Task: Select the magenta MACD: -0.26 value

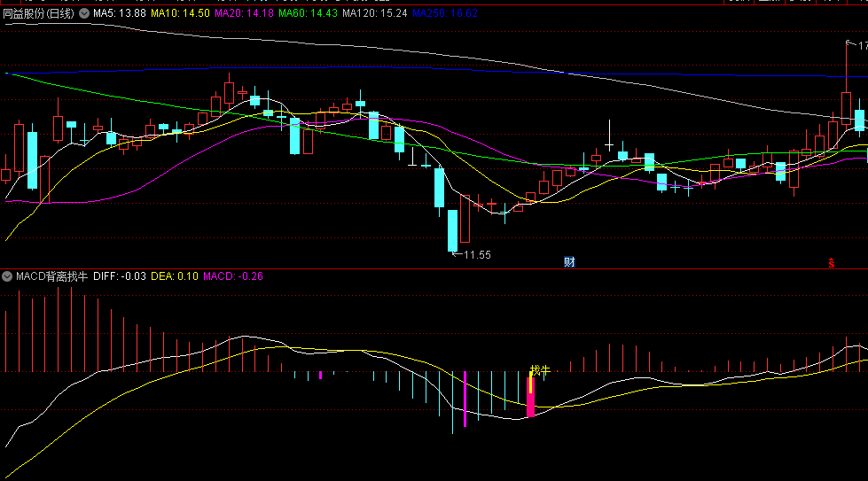Action: click(x=233, y=275)
